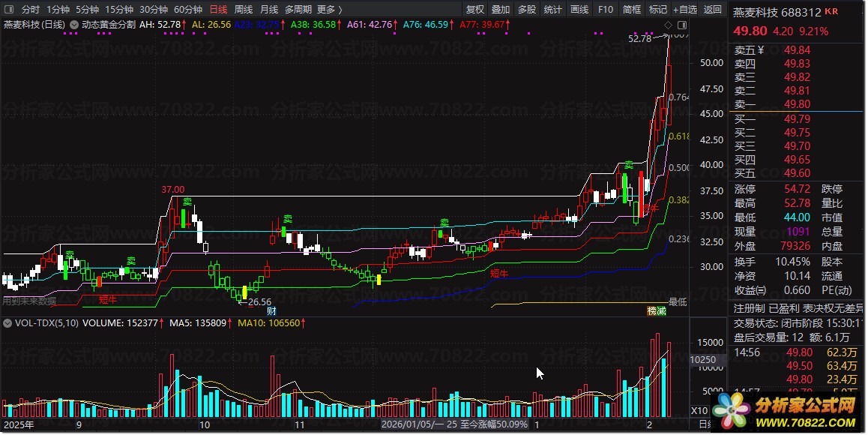Click month 11 on the time axis
The width and height of the screenshot is (868, 435).
click(x=300, y=425)
